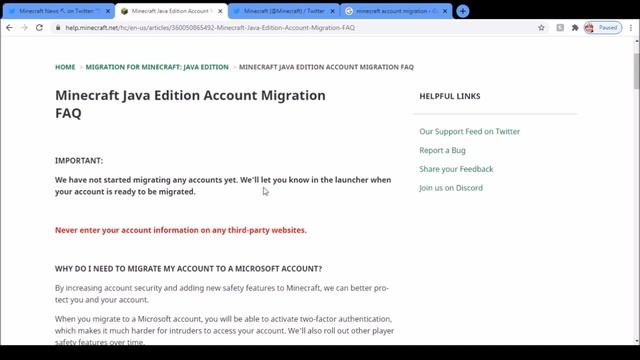Click the IMPORTANT: label
640x360 pixels.
(79, 161)
